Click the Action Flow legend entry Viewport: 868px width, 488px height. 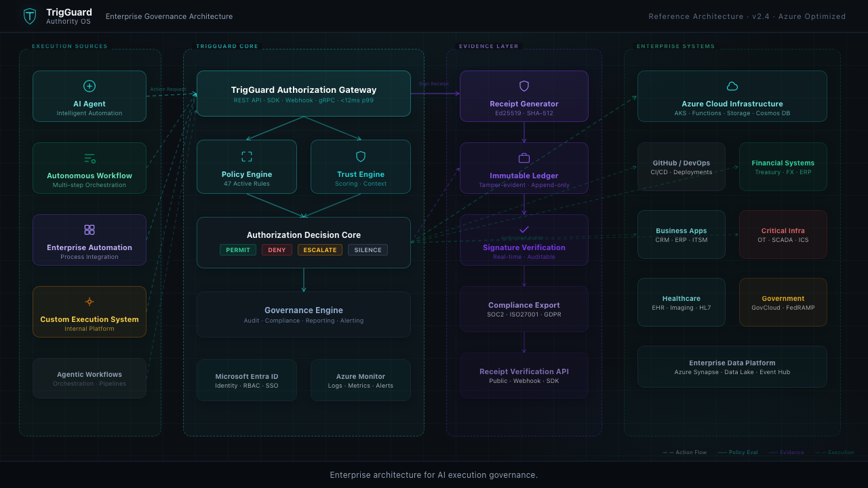685,452
